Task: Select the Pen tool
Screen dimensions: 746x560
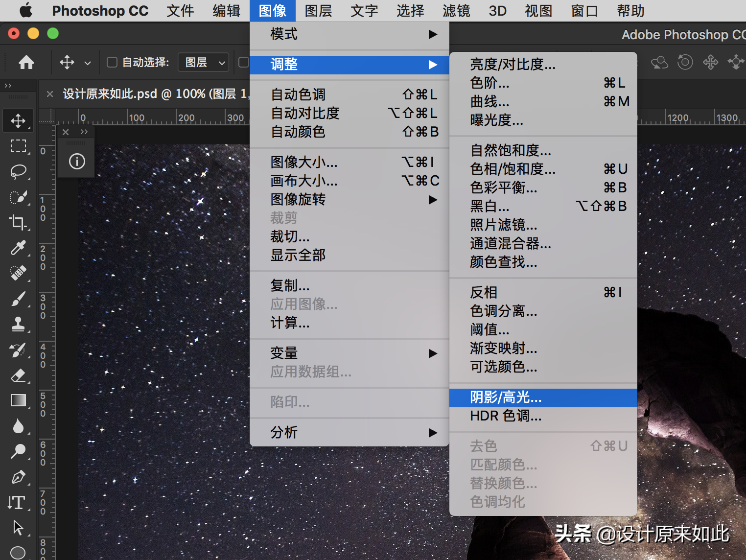Action: click(x=18, y=477)
